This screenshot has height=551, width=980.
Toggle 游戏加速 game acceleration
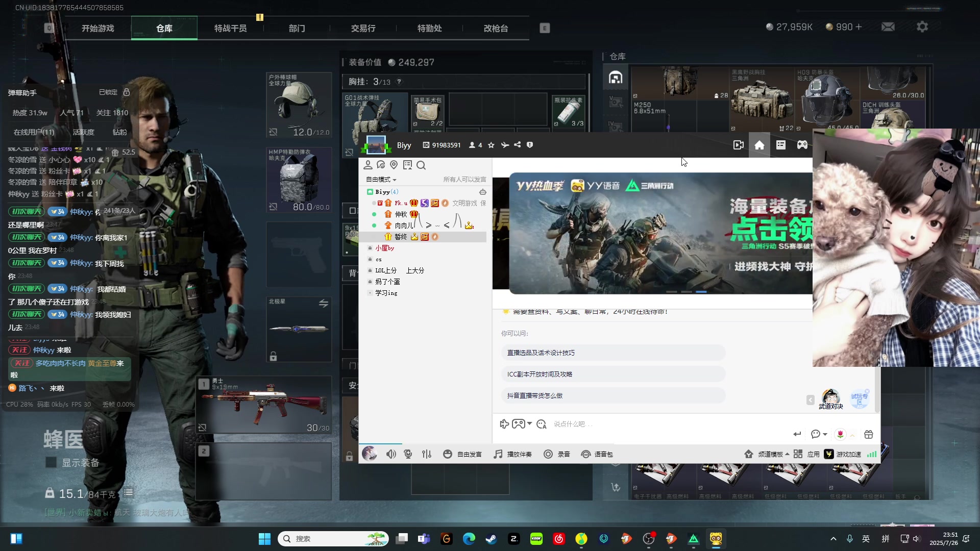tap(843, 454)
